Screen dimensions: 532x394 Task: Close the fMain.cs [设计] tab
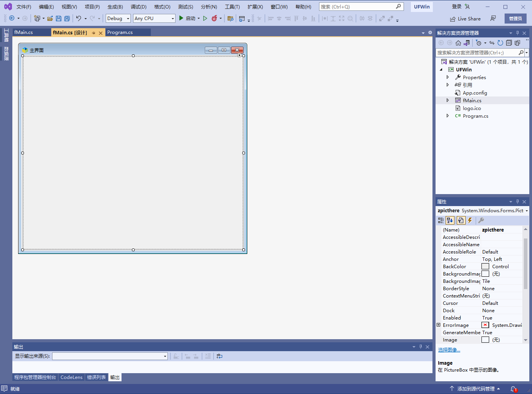click(101, 33)
